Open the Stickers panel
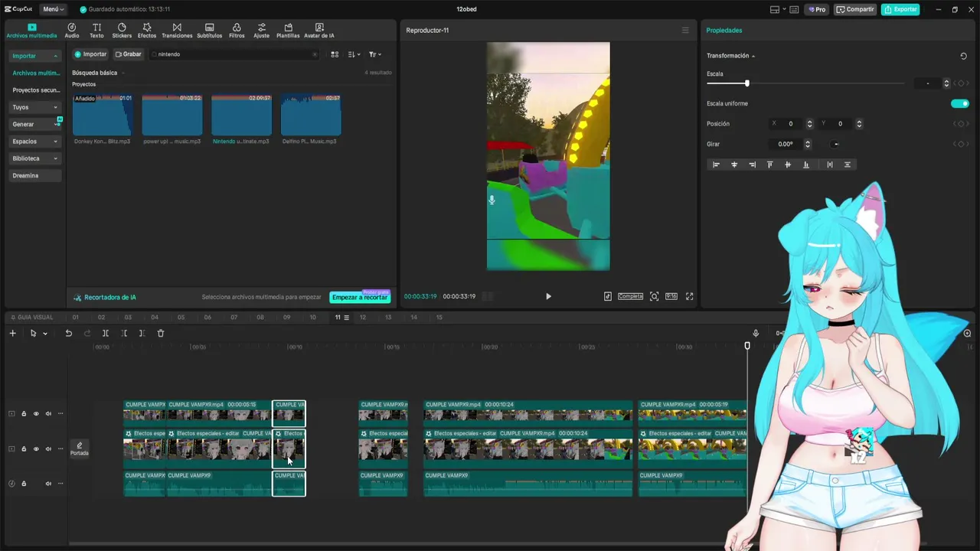This screenshot has width=980, height=551. tap(122, 31)
